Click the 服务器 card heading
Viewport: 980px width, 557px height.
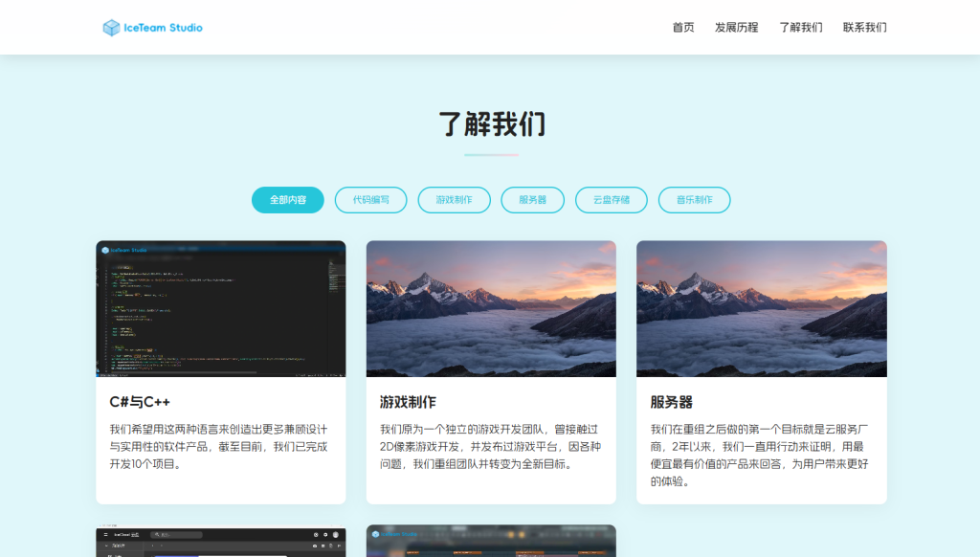pyautogui.click(x=672, y=402)
